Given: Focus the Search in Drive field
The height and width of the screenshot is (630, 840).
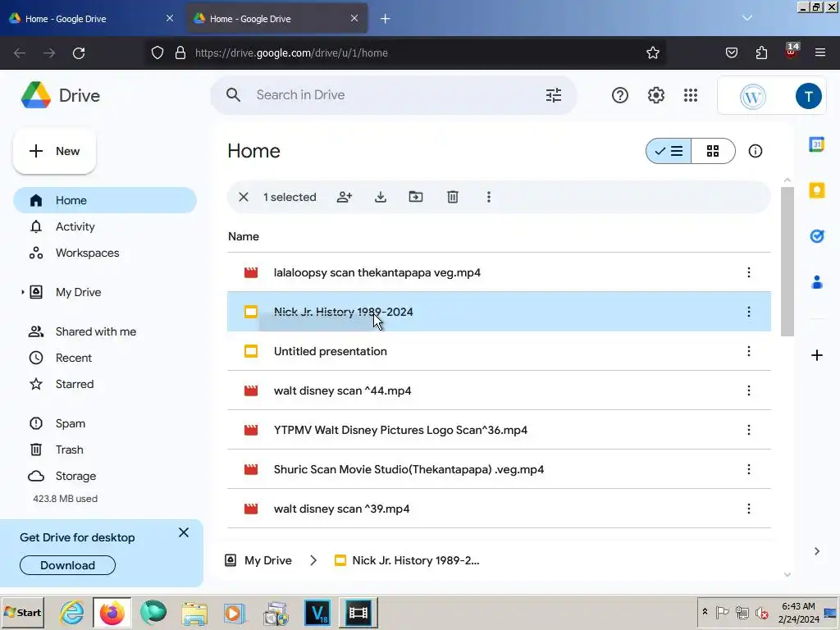Looking at the screenshot, I should 394,95.
